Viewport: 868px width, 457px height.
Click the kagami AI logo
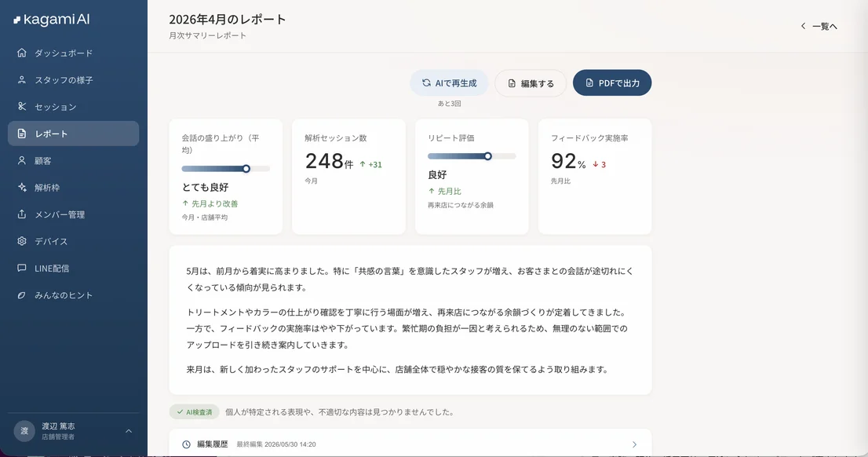point(52,20)
